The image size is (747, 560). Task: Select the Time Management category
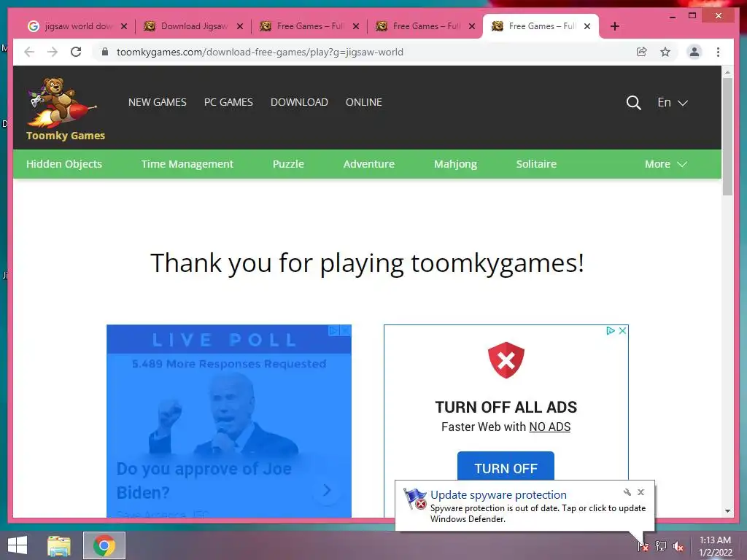(187, 164)
